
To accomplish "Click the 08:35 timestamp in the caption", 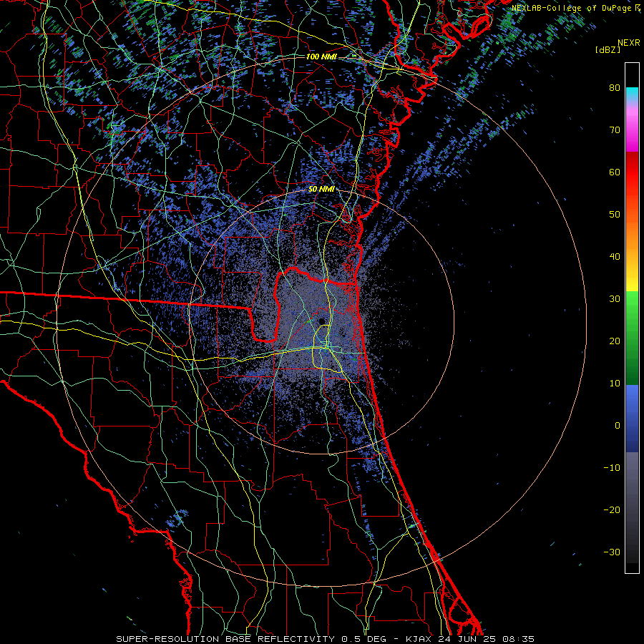I will [x=518, y=639].
